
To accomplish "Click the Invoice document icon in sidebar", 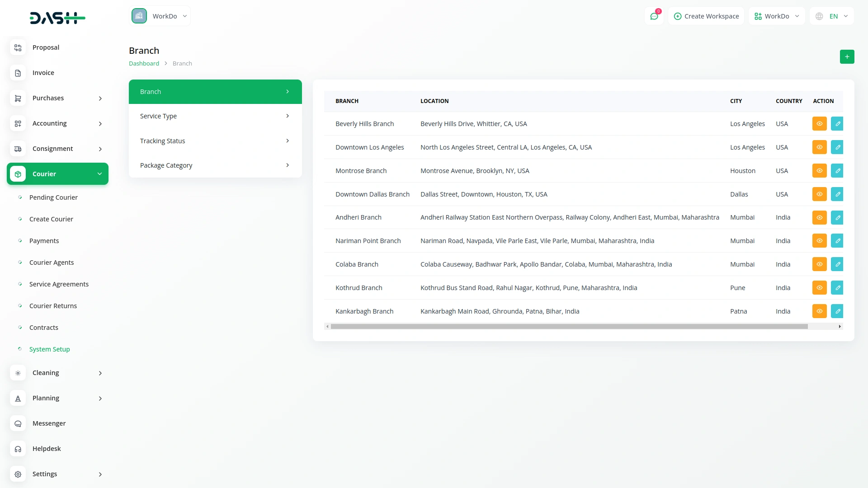I will coord(18,73).
